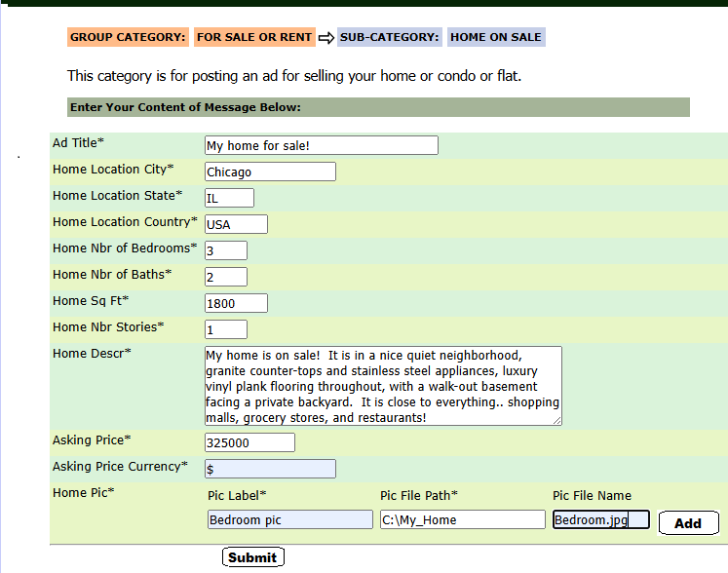This screenshot has height=573, width=728.
Task: Focus the Home Location City field
Action: pyautogui.click(x=270, y=172)
